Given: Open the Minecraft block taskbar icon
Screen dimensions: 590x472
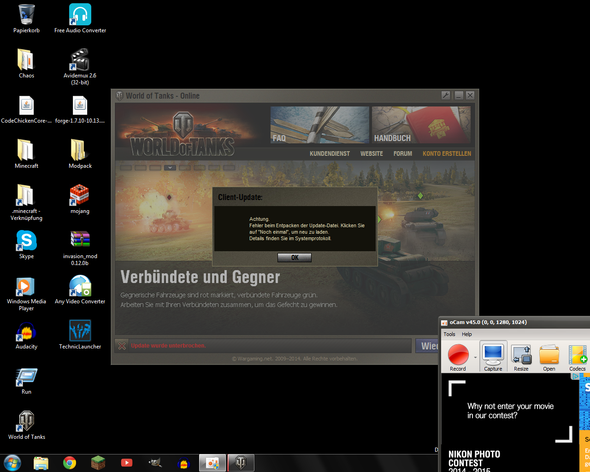Looking at the screenshot, I should tap(98, 463).
